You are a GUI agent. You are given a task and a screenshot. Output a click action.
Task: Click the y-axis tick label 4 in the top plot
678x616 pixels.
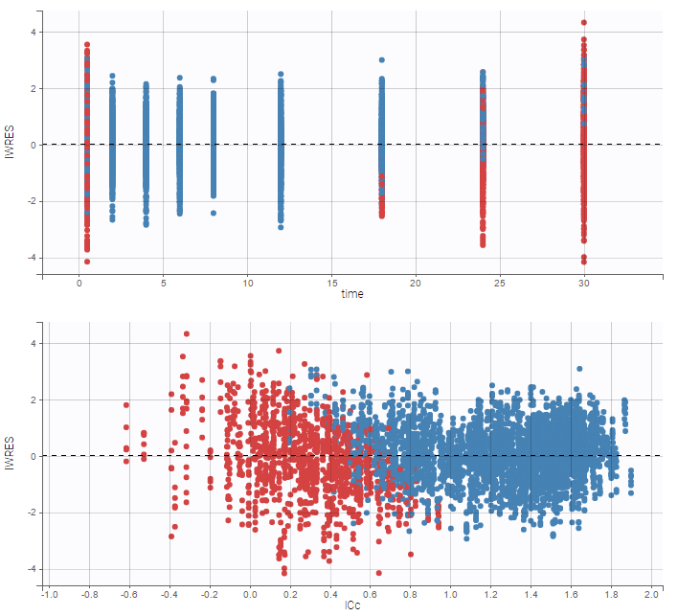coord(32,33)
